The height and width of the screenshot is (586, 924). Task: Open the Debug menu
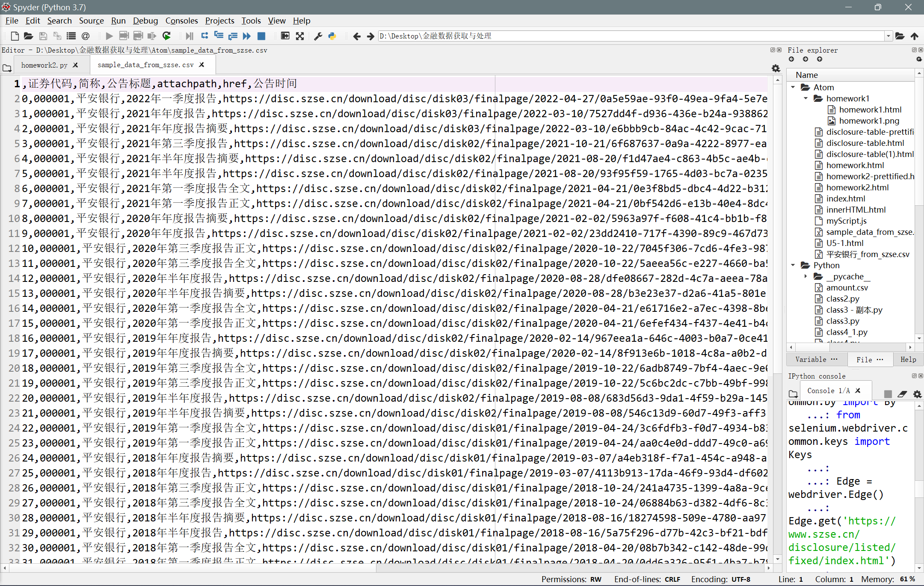(x=145, y=21)
